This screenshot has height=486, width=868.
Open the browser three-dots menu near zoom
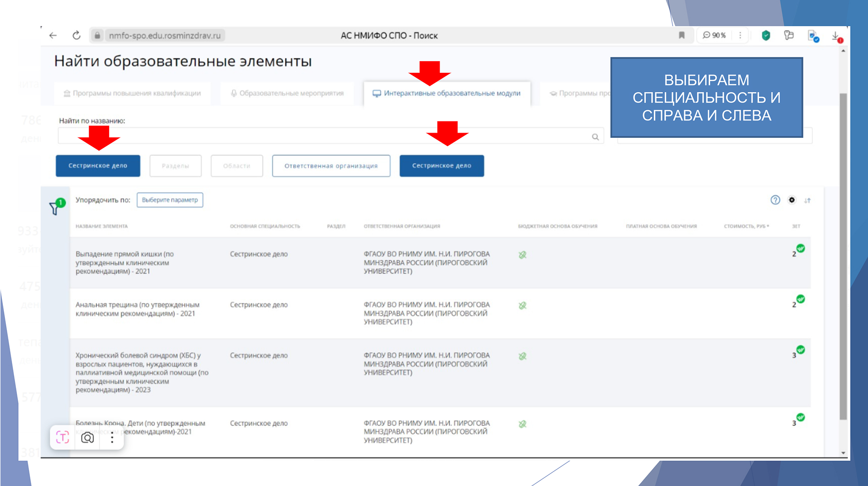(x=740, y=35)
